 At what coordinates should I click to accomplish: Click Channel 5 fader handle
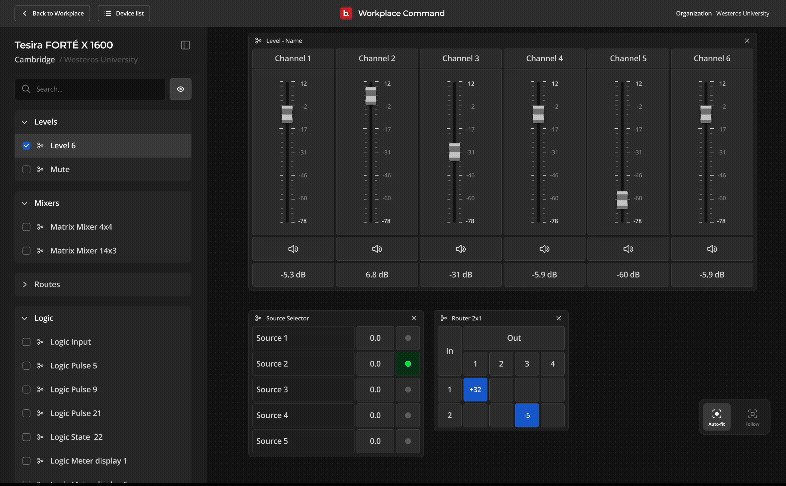622,200
